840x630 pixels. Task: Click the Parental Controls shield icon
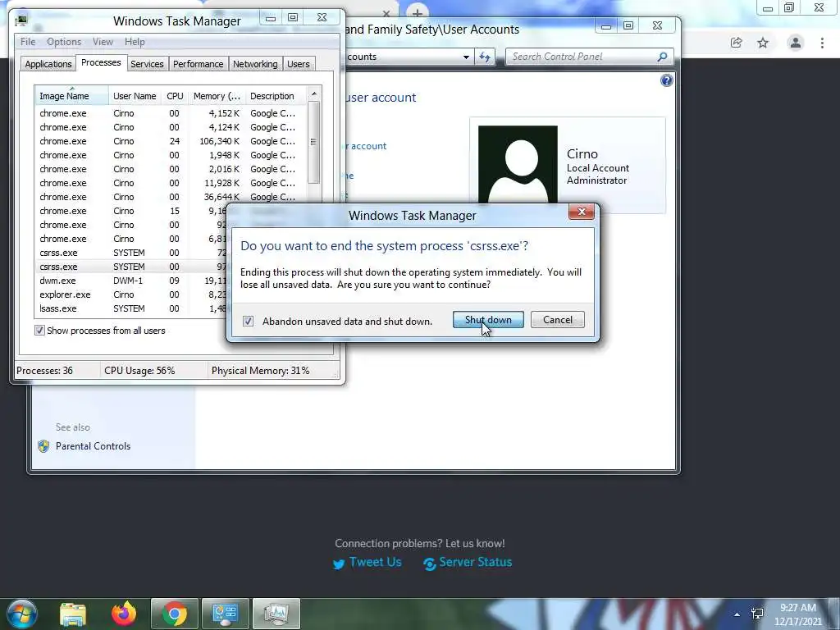pyautogui.click(x=44, y=446)
